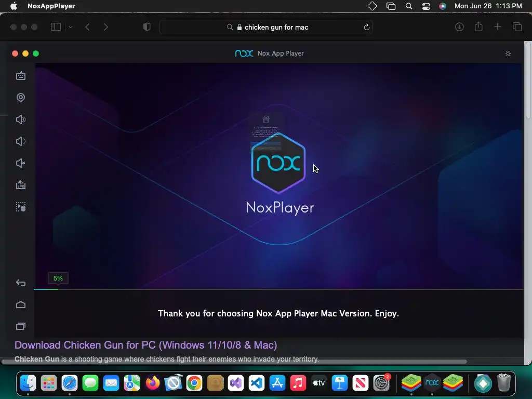This screenshot has width=532, height=399.
Task: Show Safari tab overview
Action: pyautogui.click(x=517, y=27)
